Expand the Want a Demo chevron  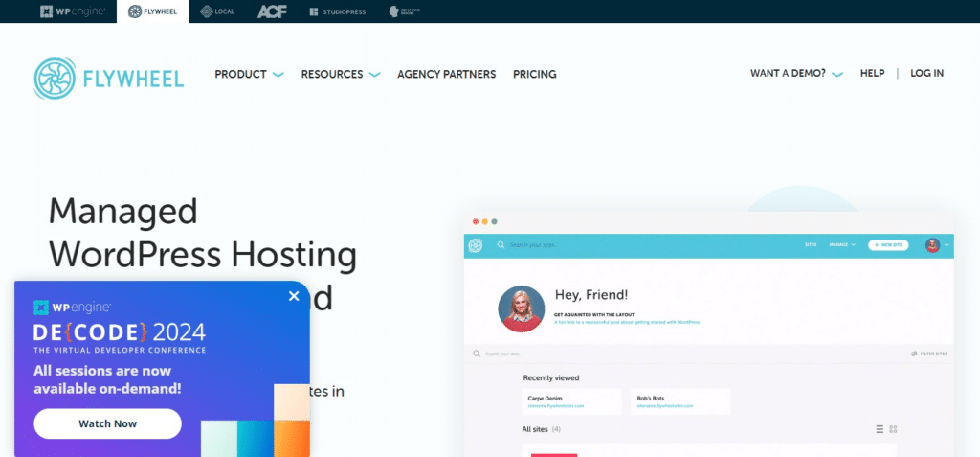pos(837,75)
